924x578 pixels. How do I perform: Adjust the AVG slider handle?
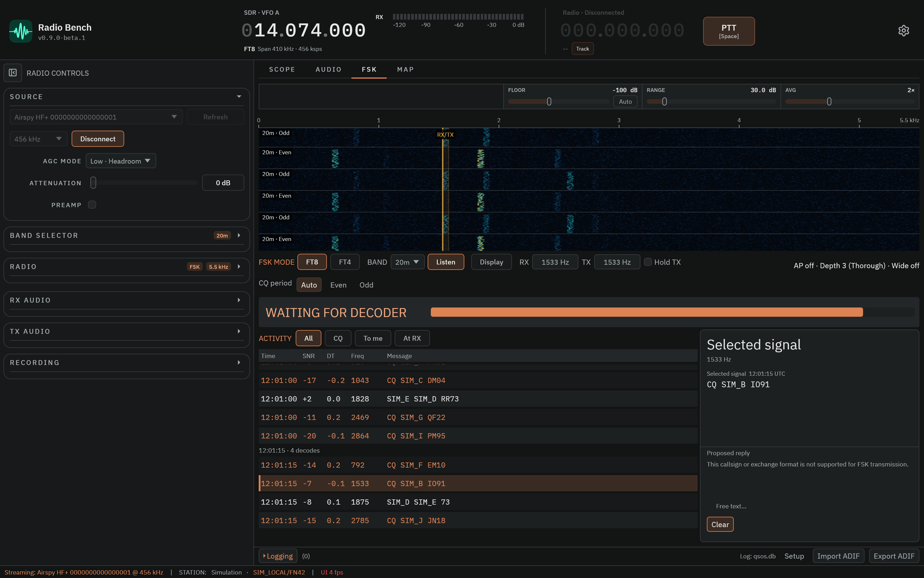coord(829,102)
